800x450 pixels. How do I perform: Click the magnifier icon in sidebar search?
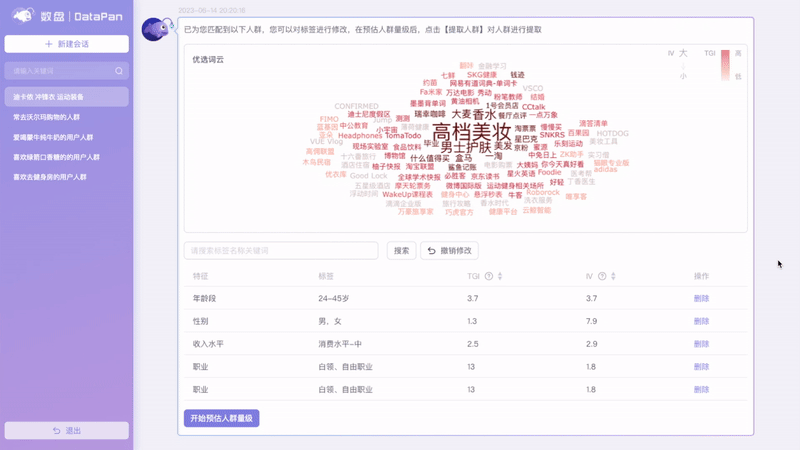pyautogui.click(x=119, y=71)
